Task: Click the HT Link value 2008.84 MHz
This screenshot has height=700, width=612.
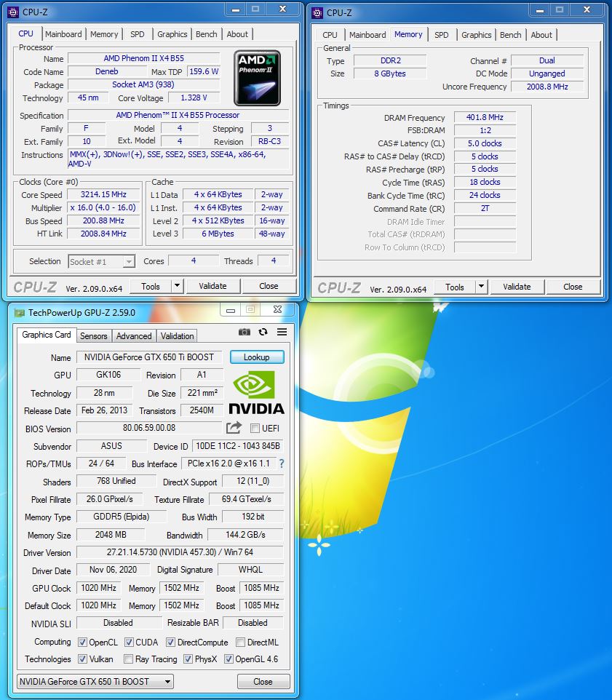Action: [103, 234]
